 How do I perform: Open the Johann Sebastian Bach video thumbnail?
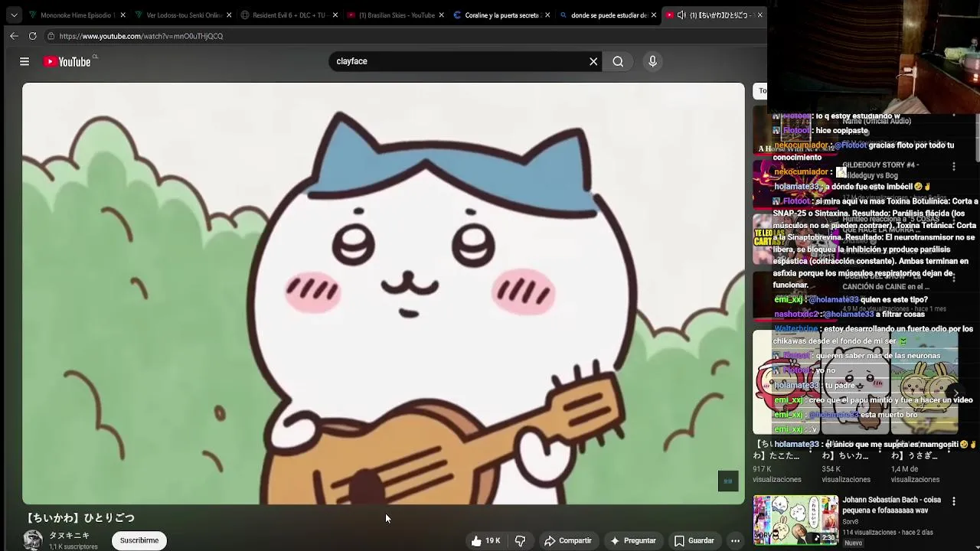(795, 520)
